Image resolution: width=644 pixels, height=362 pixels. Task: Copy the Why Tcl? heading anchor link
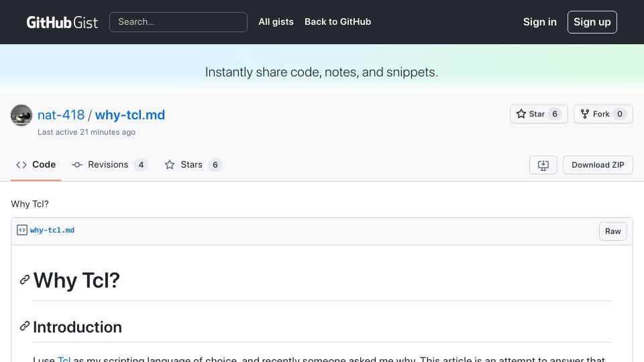[x=25, y=280]
